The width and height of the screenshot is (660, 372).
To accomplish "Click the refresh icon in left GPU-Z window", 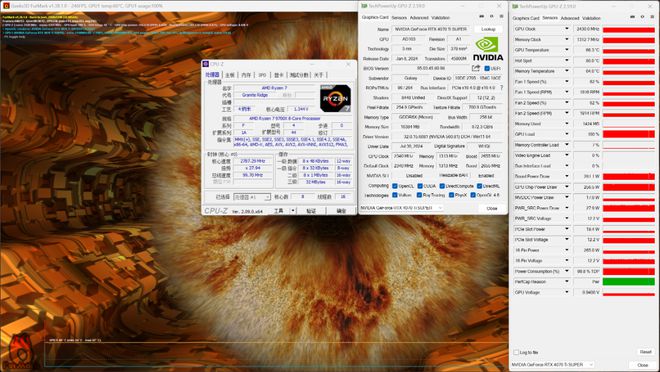I will (492, 16).
